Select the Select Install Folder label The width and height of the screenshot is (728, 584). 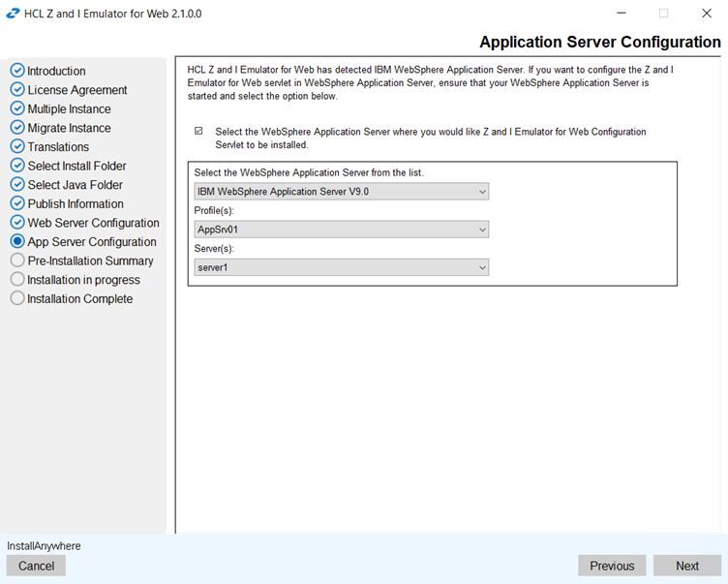(x=76, y=166)
